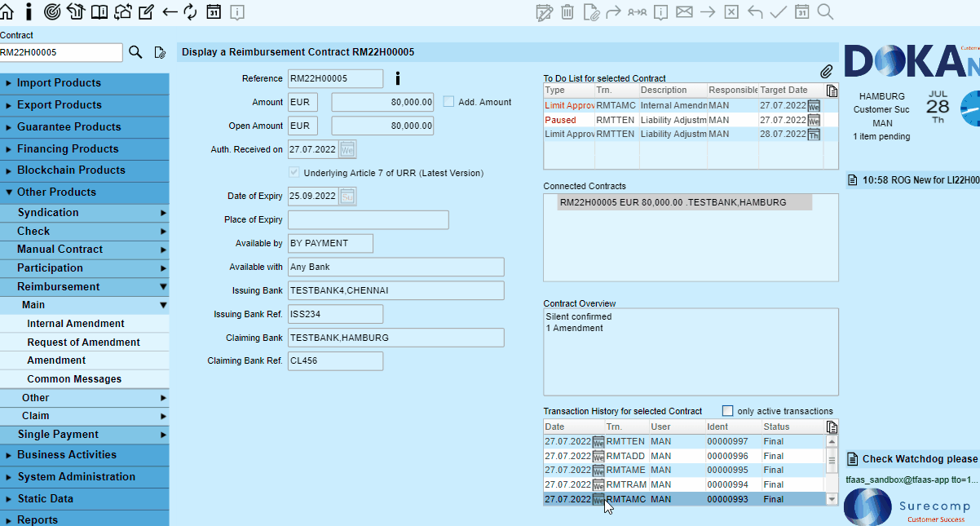The width and height of the screenshot is (980, 526).
Task: Open Request of Amendment menu item
Action: [85, 343]
